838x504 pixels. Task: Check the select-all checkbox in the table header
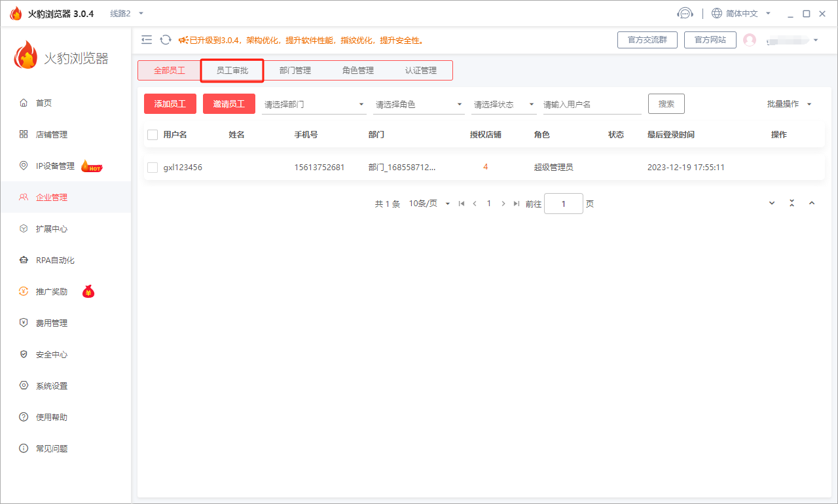152,134
